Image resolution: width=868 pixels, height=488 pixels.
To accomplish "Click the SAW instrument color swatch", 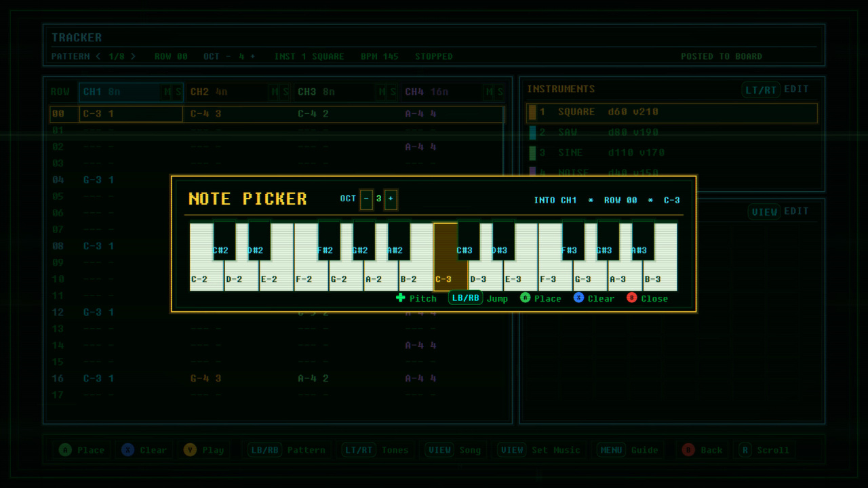I will pyautogui.click(x=532, y=133).
